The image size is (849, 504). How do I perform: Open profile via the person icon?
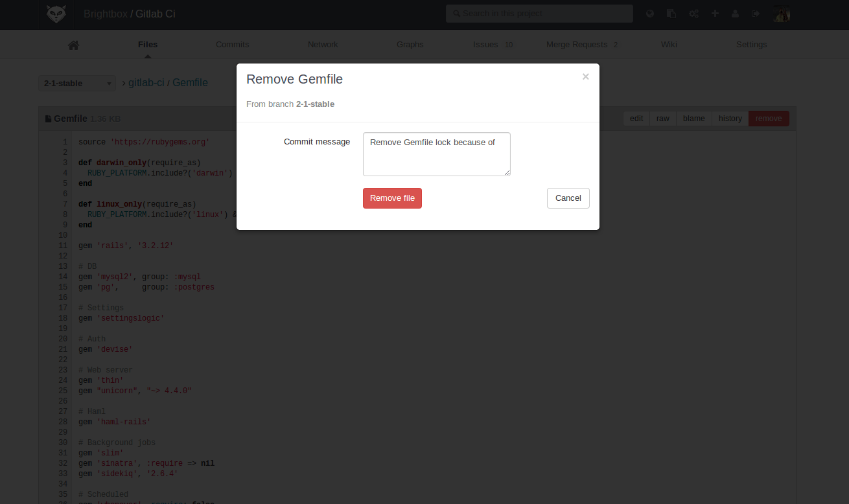pyautogui.click(x=735, y=14)
